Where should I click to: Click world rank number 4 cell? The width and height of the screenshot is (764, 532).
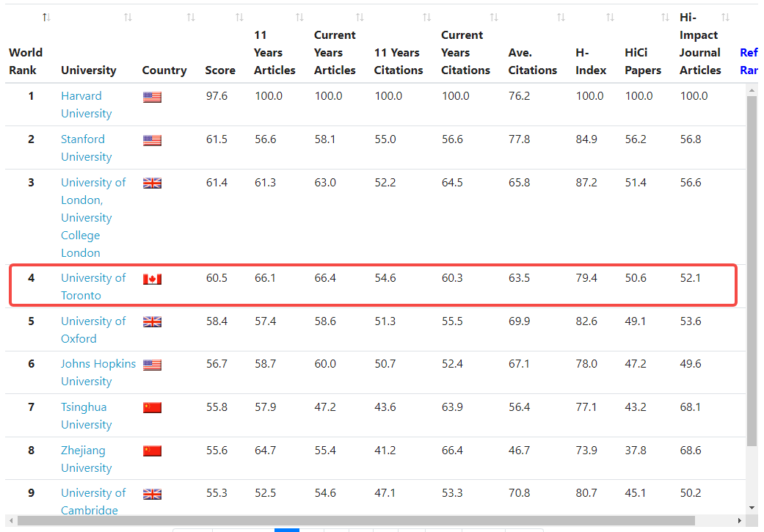(x=31, y=278)
